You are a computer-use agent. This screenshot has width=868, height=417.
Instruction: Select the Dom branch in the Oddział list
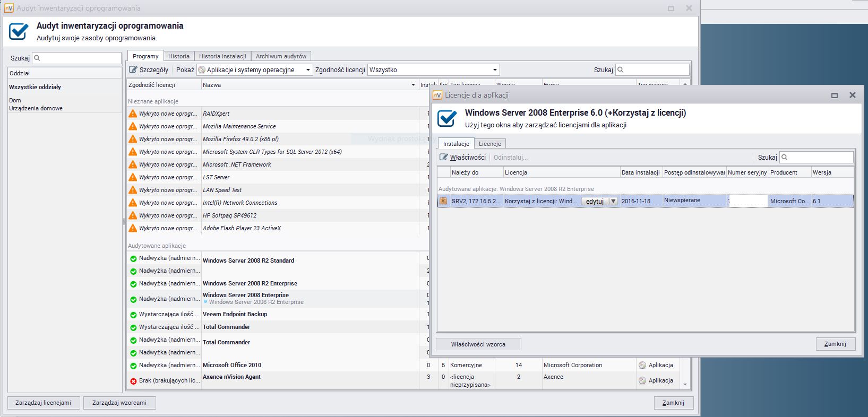point(15,100)
